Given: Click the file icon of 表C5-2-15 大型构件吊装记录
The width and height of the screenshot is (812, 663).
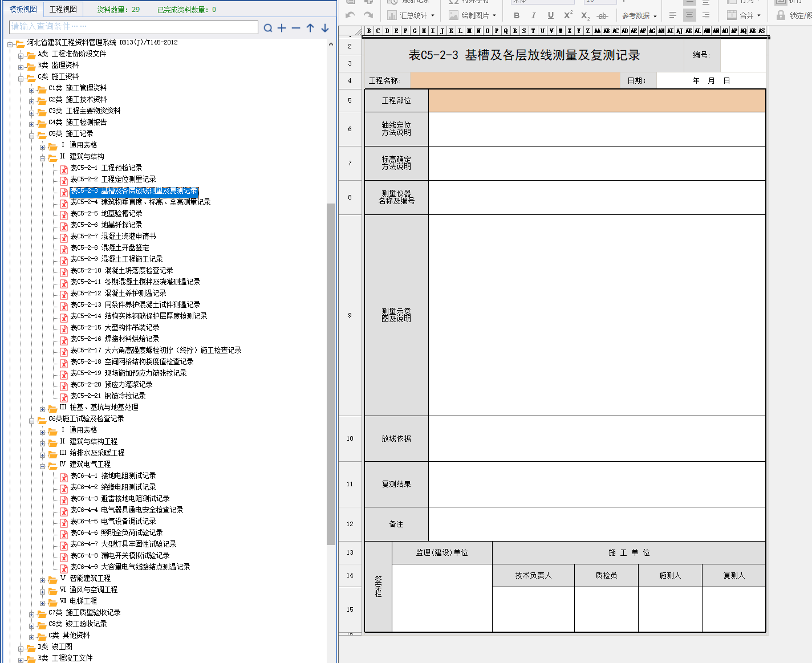Looking at the screenshot, I should coord(64,330).
